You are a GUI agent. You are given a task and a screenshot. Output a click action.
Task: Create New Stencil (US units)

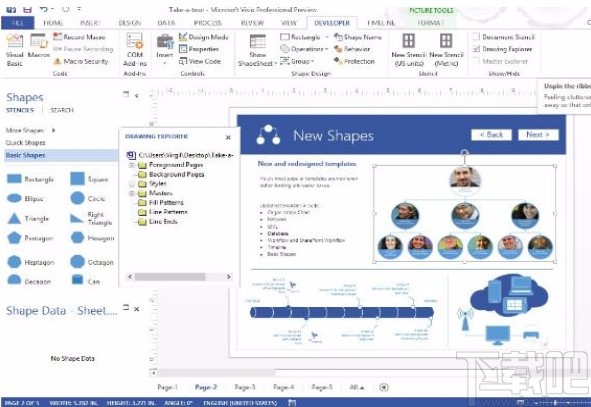tap(409, 50)
